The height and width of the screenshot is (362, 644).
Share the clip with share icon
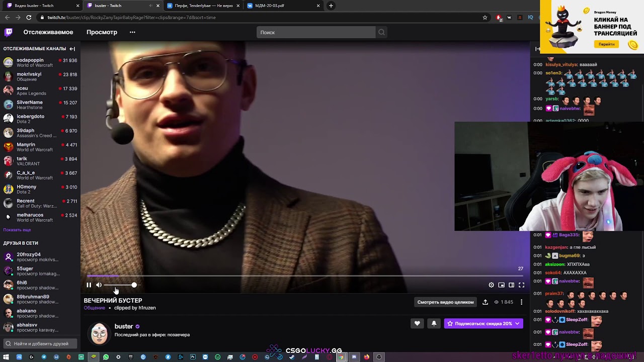pyautogui.click(x=485, y=302)
